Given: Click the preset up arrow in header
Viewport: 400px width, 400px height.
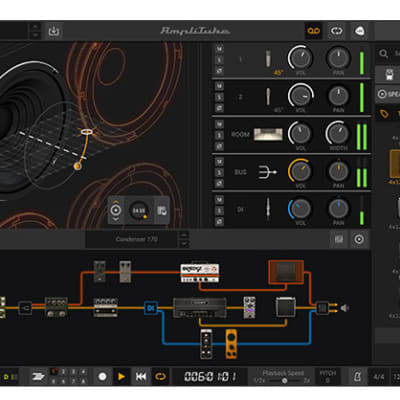Looking at the screenshot, I should click(35, 26).
